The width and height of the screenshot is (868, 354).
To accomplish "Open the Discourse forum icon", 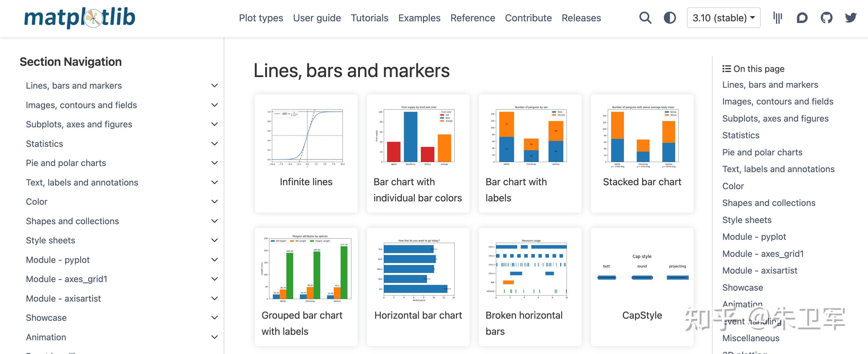I will tap(802, 18).
